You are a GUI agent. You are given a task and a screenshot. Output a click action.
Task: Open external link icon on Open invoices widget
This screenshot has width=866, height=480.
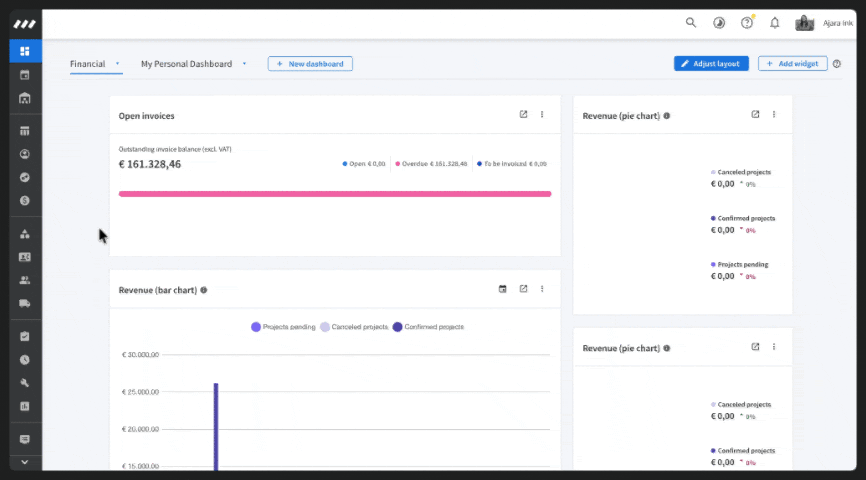tap(523, 114)
